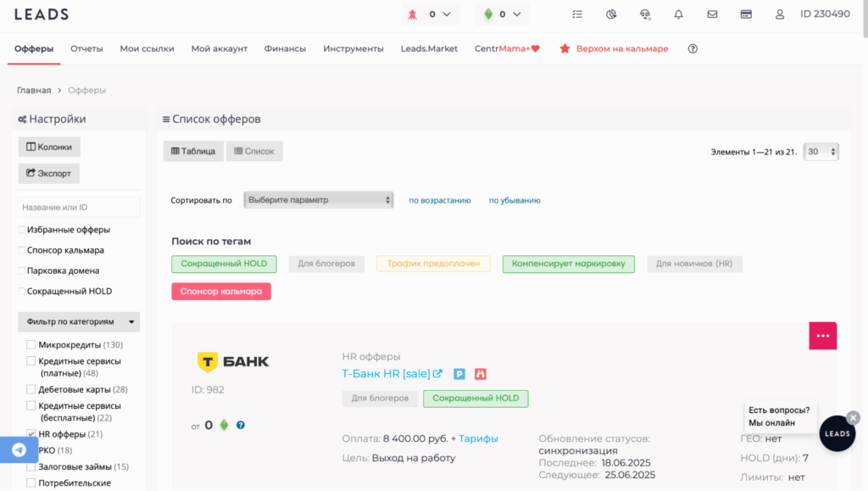Click the user profile icon next to the ID
Screen dimensions: 868x491
pyautogui.click(x=780, y=14)
